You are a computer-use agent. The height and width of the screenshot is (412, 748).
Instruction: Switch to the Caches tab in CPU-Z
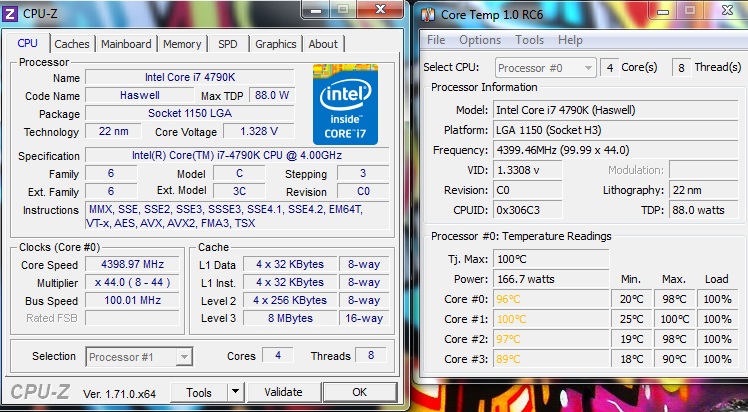(x=72, y=44)
